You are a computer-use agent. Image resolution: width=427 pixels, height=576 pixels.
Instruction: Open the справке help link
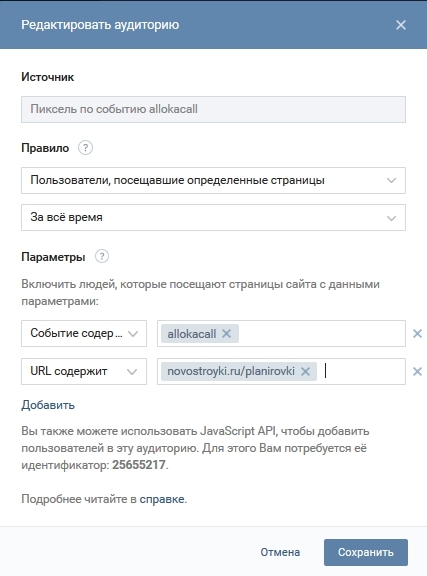pos(162,499)
